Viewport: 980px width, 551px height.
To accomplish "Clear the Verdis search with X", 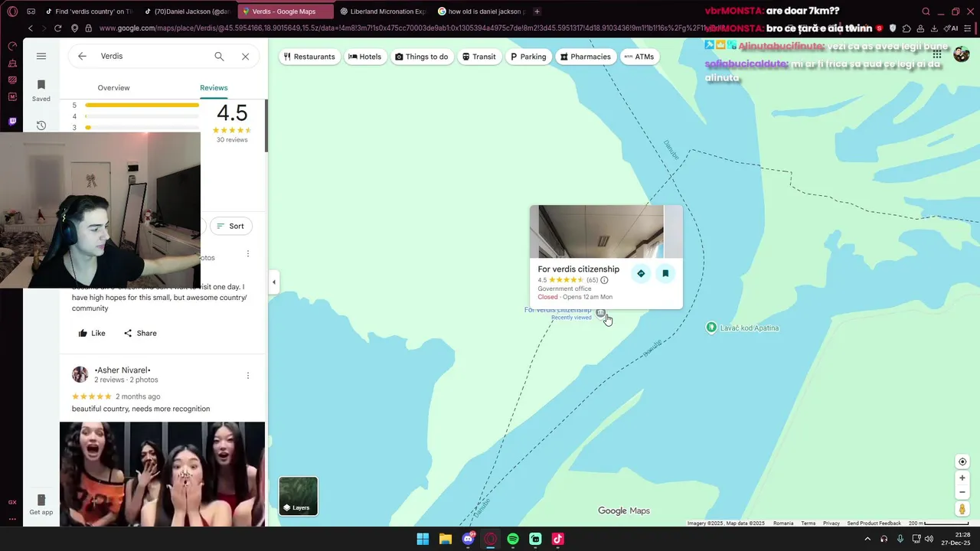I will [245, 56].
